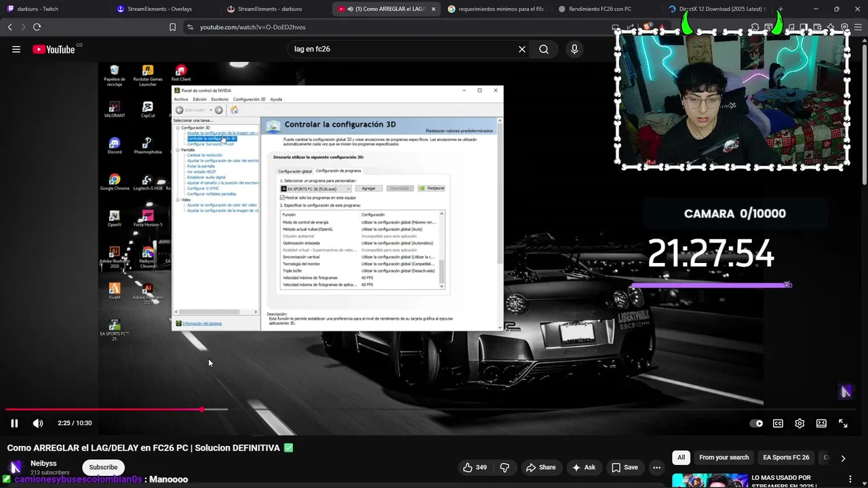The image size is (868, 488).
Task: Switch to 'requerimientos minimos para el fifa' tab
Action: (x=501, y=9)
